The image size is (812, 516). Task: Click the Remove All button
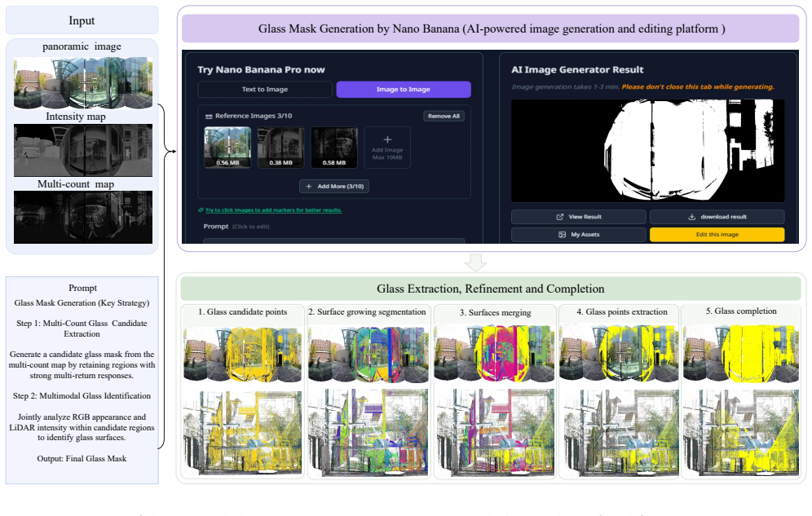pyautogui.click(x=444, y=116)
